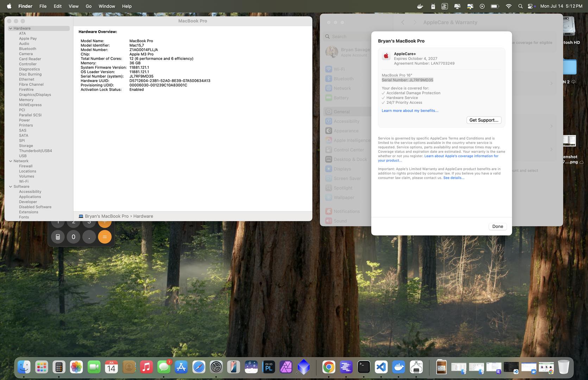
Task: Open the File menu
Action: pyautogui.click(x=43, y=6)
